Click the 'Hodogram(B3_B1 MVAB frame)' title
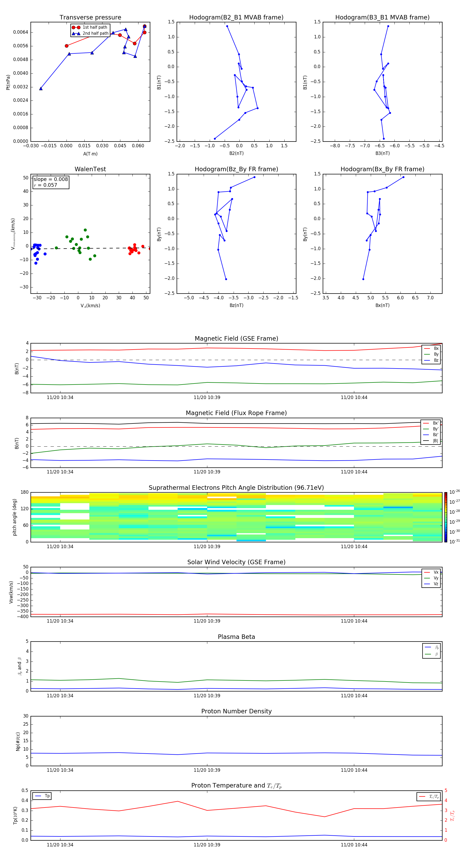The height and width of the screenshot is (868, 473). (382, 18)
